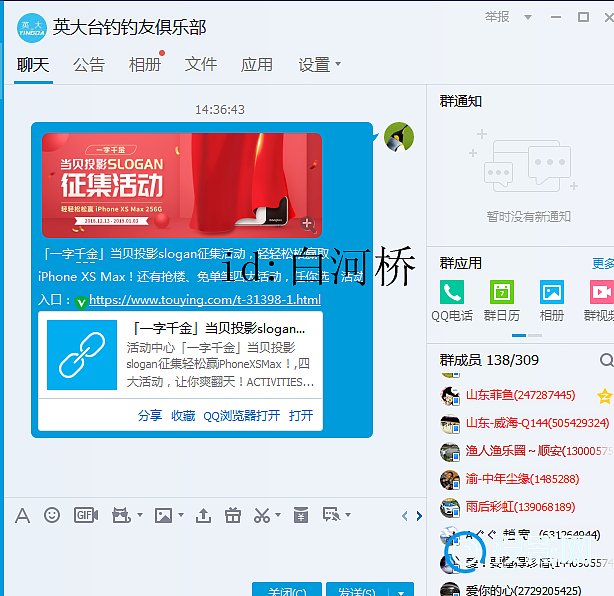Screen dimensions: 614x596
Task: Switch to the 公告 tab
Action: (x=89, y=65)
